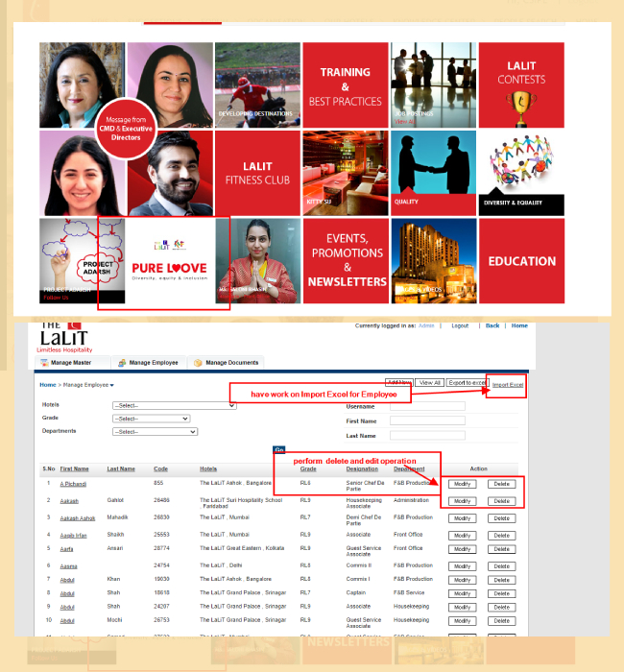Click Delete for Aasma row
The image size is (624, 672).
[x=501, y=566]
